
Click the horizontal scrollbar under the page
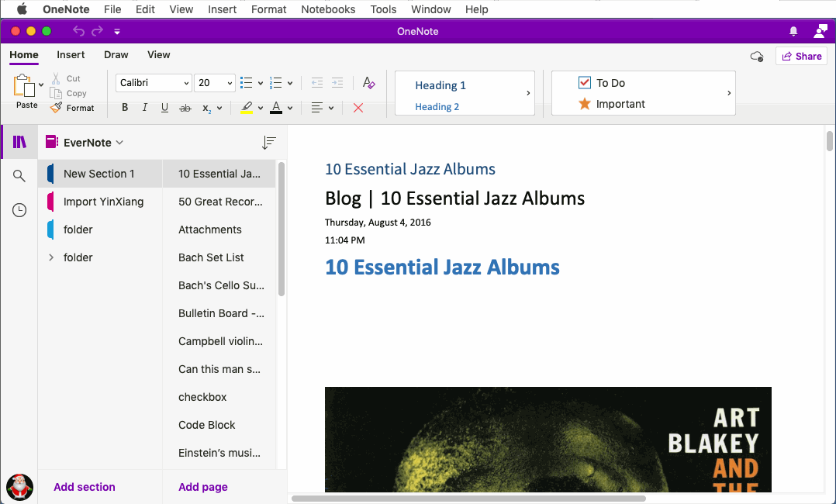[468, 499]
